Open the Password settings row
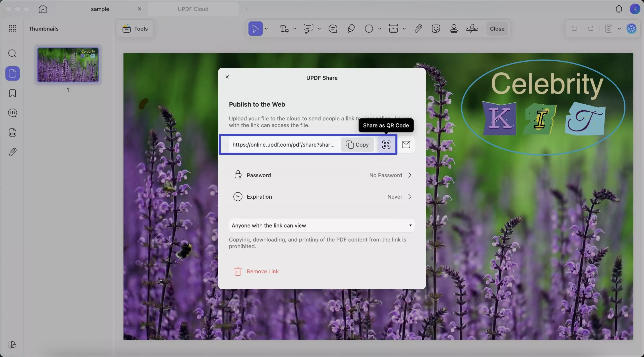 [322, 175]
